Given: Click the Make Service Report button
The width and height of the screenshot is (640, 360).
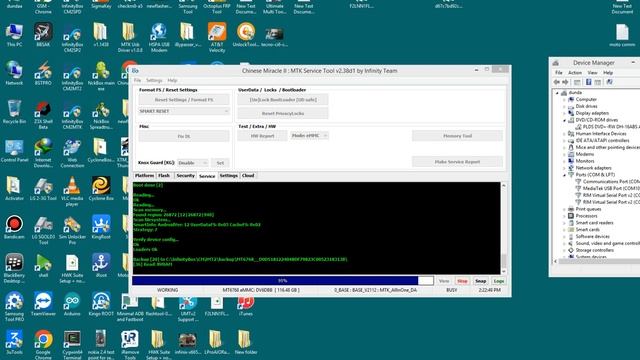Looking at the screenshot, I should pyautogui.click(x=457, y=162).
